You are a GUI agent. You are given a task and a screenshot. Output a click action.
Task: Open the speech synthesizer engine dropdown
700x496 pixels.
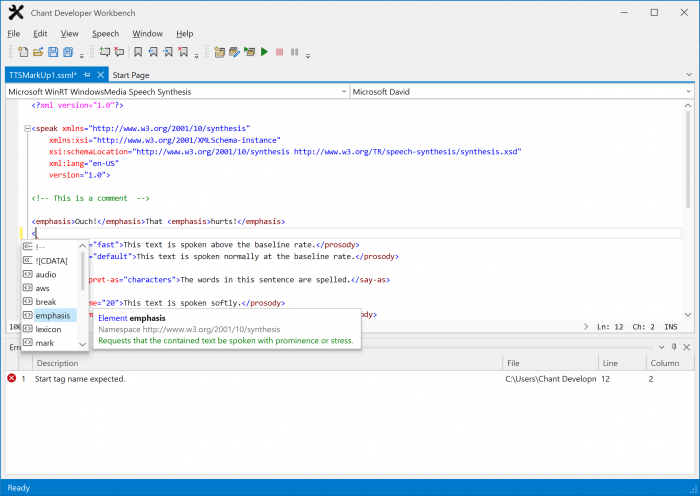coord(344,92)
